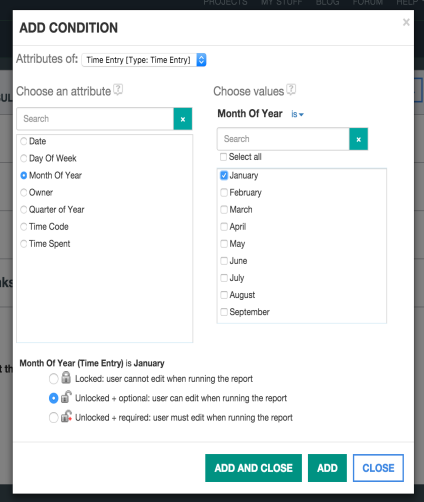Open BLOG in the background navigation
This screenshot has height=502, width=424.
(x=327, y=3)
